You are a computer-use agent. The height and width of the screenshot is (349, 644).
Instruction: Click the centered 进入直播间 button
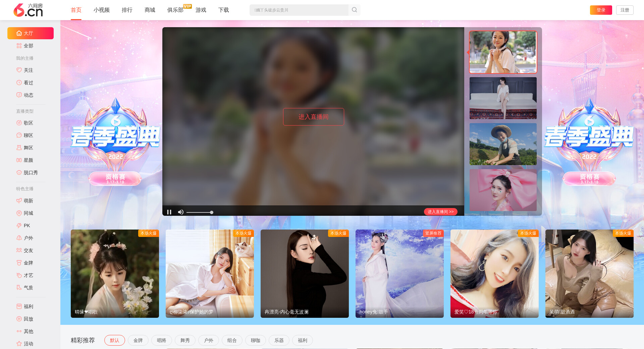pos(313,117)
